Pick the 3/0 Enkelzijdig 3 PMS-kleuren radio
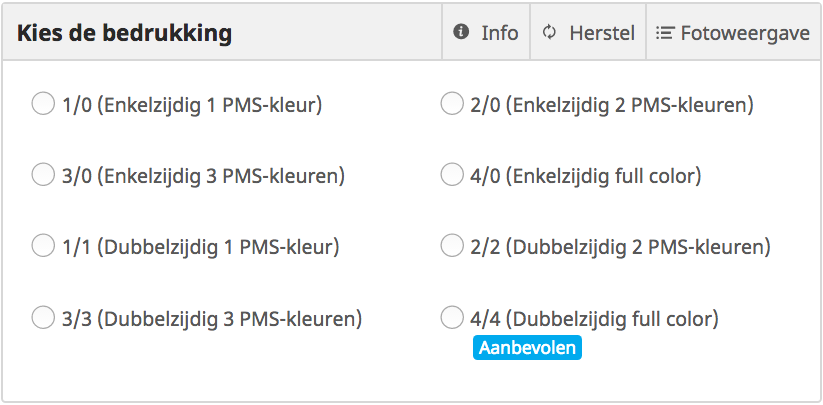823x405 pixels. pos(43,174)
